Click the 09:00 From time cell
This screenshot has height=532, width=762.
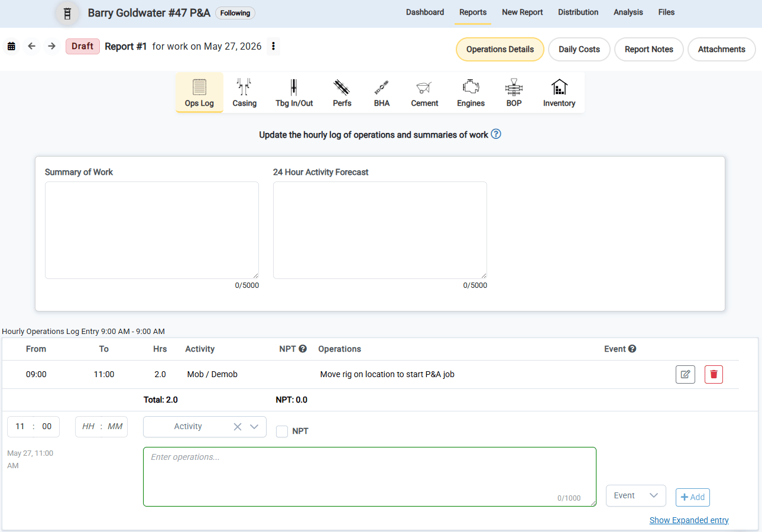(36, 374)
